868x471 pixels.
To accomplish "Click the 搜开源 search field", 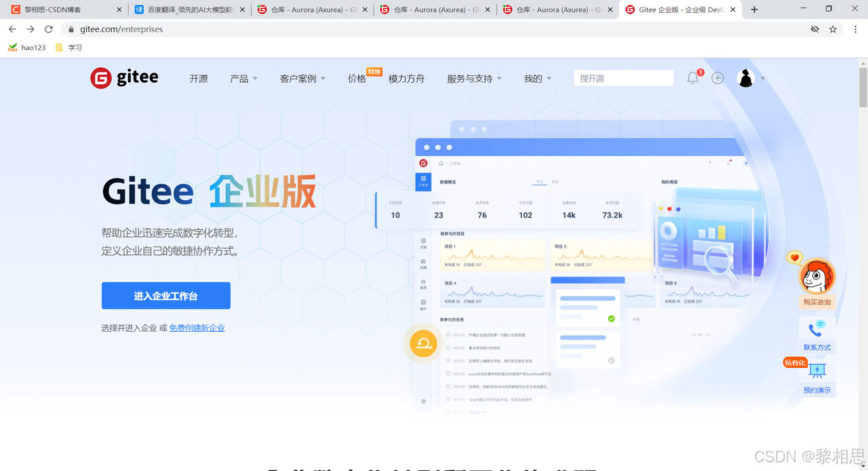I will pos(624,78).
